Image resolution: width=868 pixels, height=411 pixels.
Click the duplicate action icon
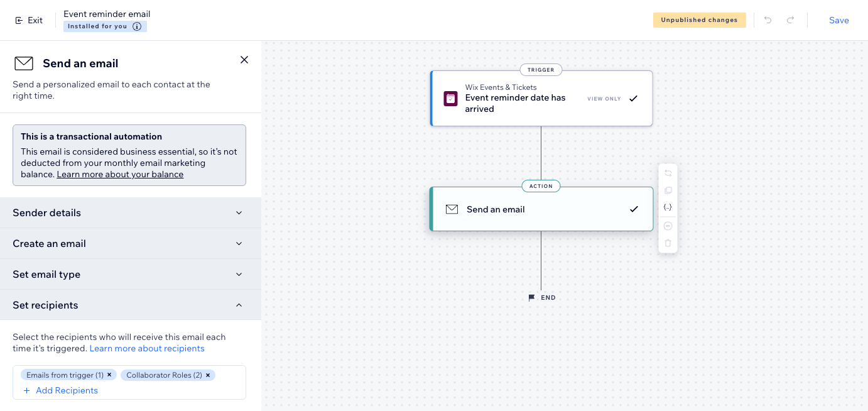tap(668, 190)
